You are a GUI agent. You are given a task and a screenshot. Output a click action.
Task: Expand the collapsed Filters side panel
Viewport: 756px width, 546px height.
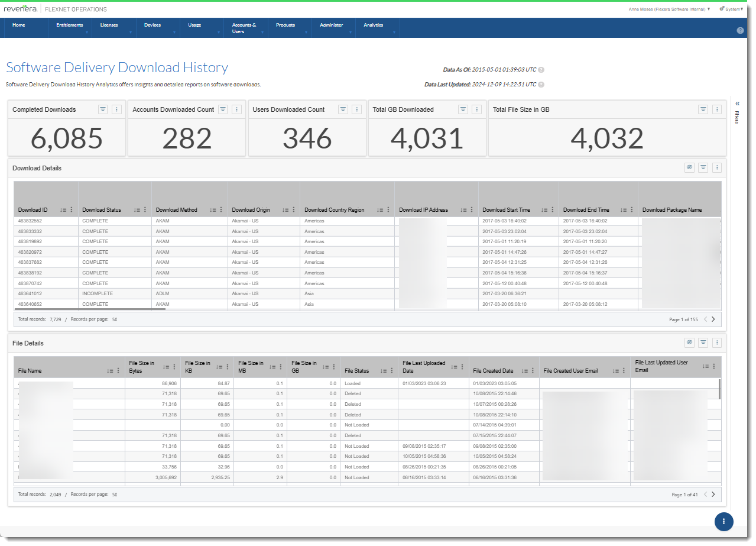pyautogui.click(x=737, y=103)
